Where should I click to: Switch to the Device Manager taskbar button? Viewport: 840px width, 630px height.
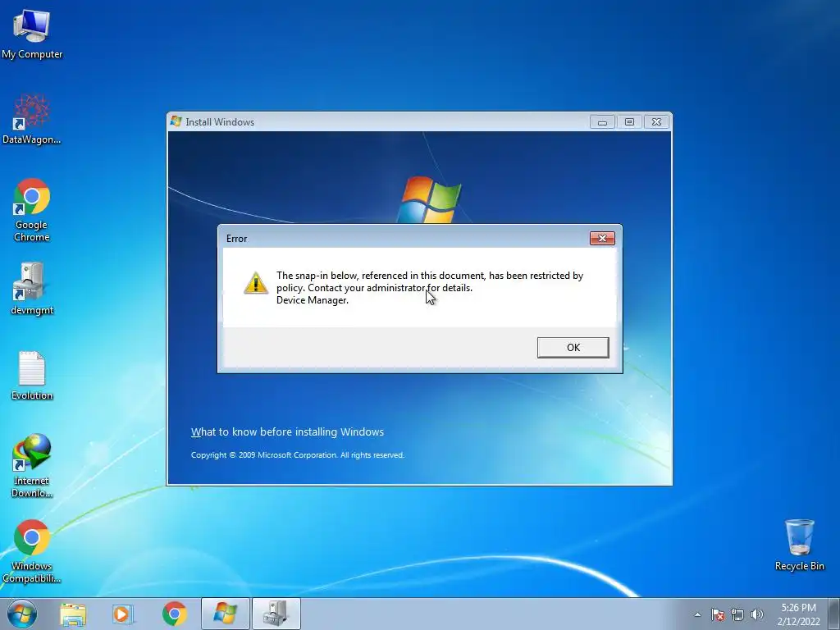276,614
